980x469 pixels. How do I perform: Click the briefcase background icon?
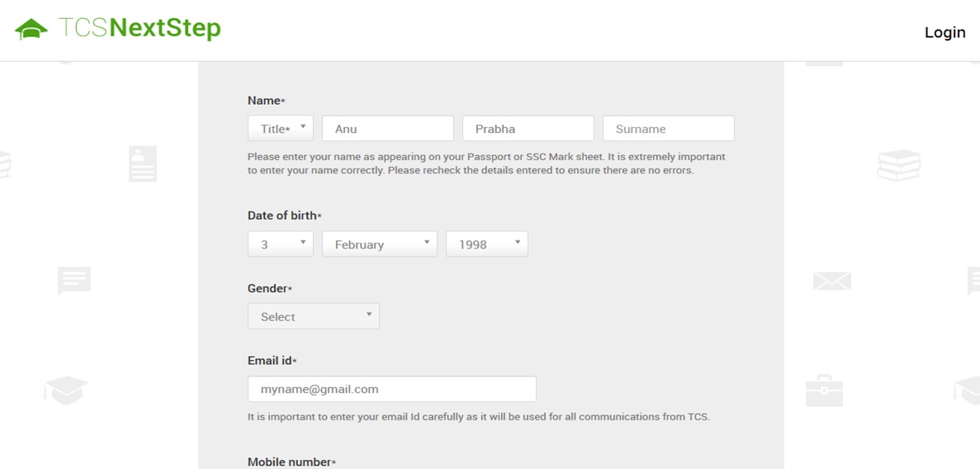[824, 391]
